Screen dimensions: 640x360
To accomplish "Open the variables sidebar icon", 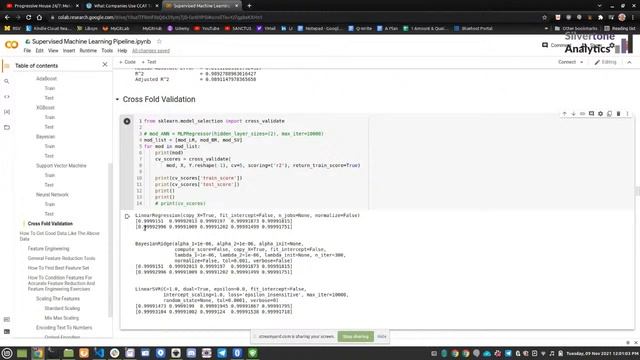I will (7, 112).
